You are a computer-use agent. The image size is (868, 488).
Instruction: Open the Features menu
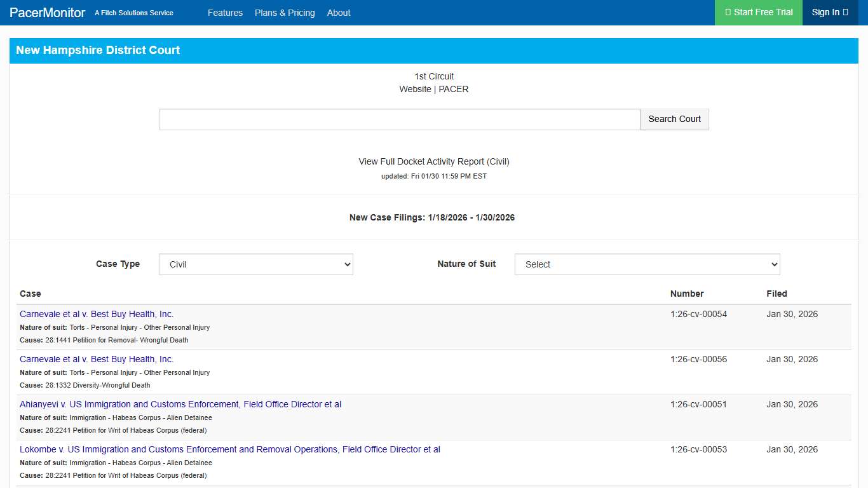(225, 13)
